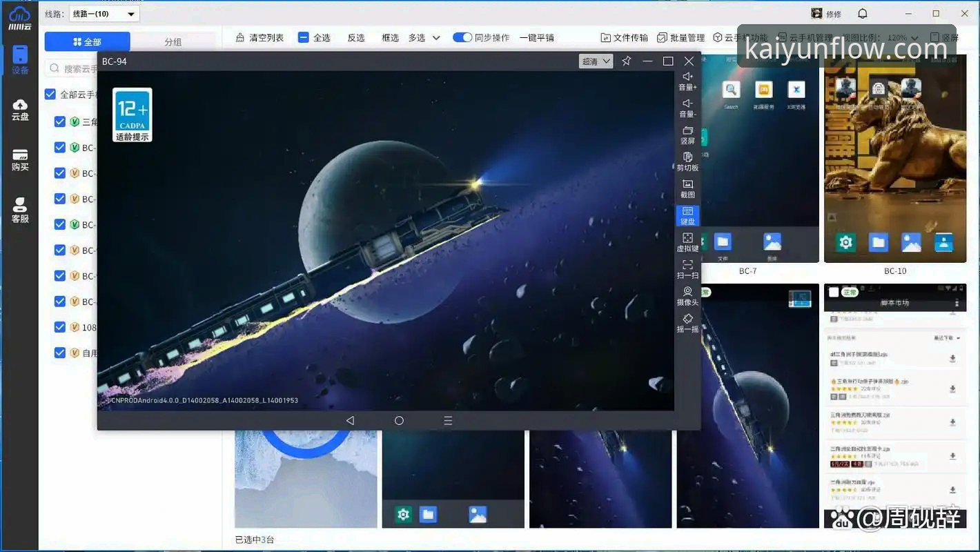This screenshot has width=980, height=552.
Task: Open the 剪切板 clipboard tool
Action: [x=687, y=161]
